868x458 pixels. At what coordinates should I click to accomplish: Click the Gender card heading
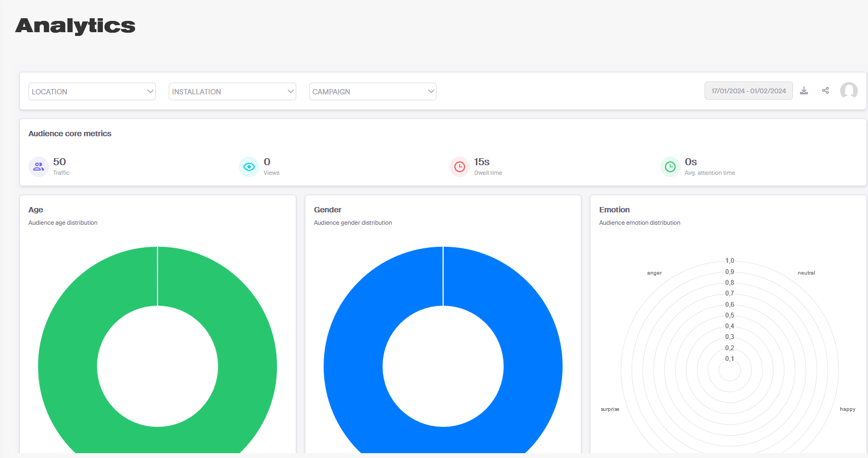click(327, 210)
